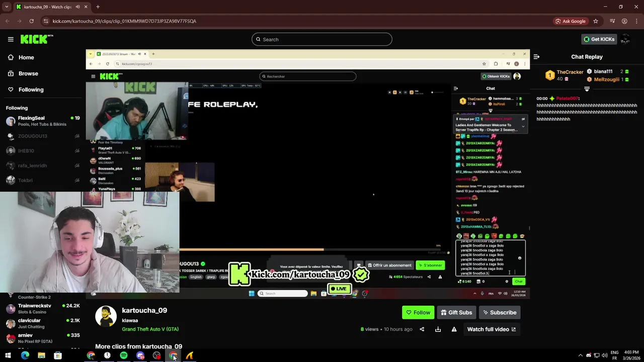Open Discord from system tray
The width and height of the screenshot is (644, 362).
pyautogui.click(x=589, y=355)
